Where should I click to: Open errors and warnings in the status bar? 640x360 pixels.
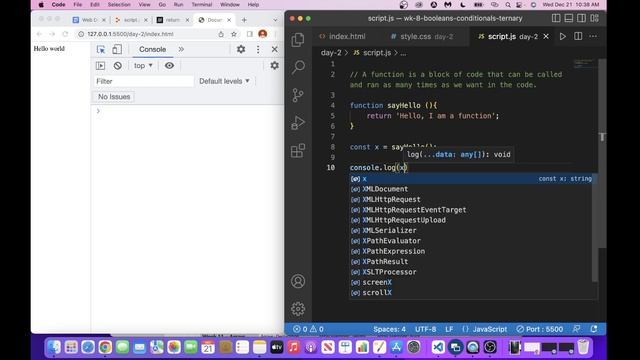tap(308, 329)
